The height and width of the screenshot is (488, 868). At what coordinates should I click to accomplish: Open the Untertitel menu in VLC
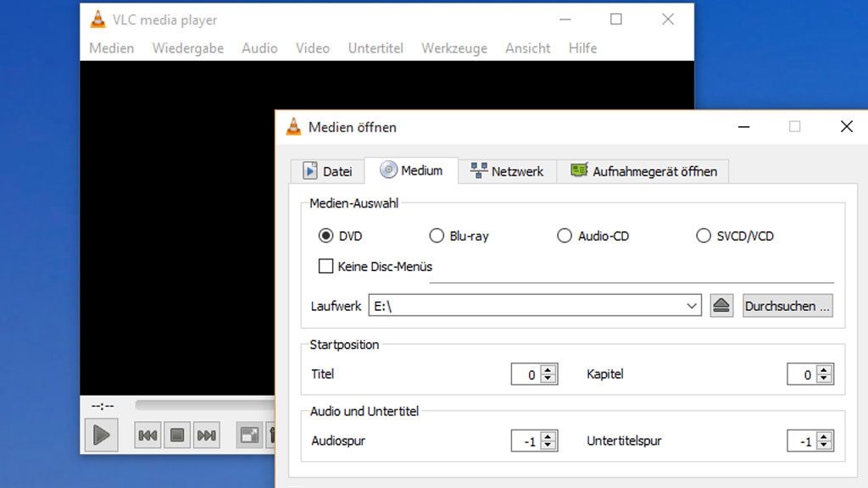376,48
